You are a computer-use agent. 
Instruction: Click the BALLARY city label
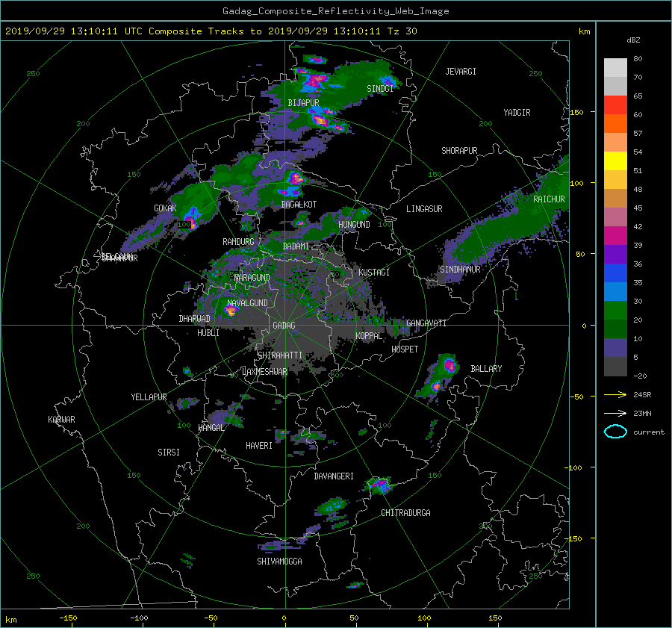pyautogui.click(x=486, y=369)
